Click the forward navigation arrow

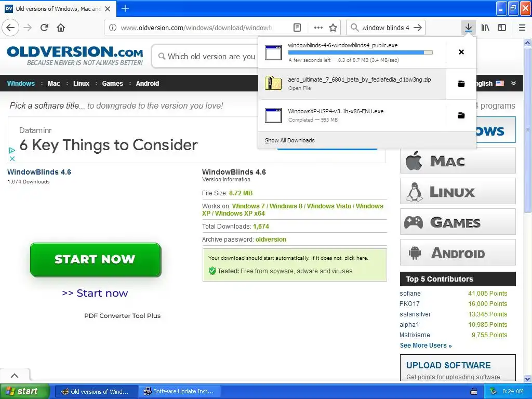[x=28, y=28]
